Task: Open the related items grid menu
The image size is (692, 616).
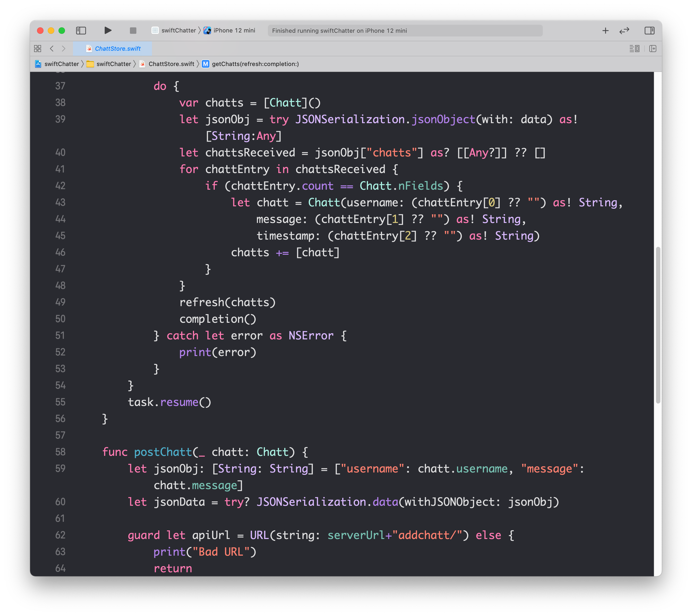Action: [x=38, y=49]
